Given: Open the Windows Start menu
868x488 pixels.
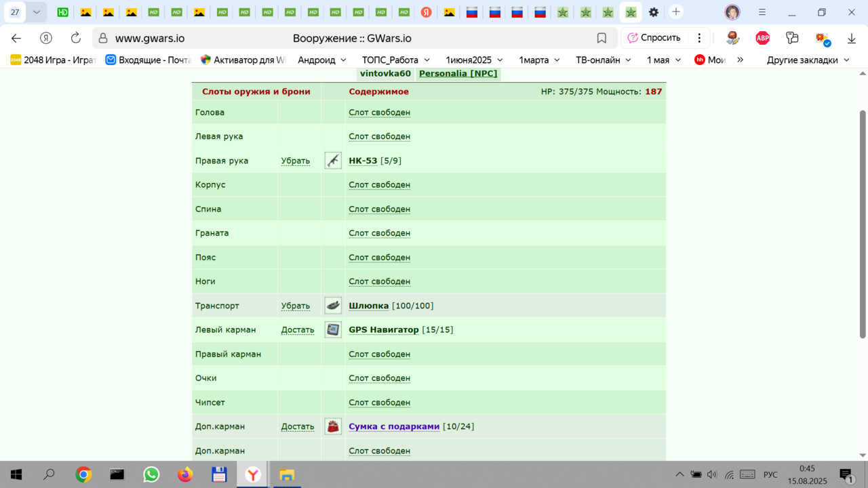Looking at the screenshot, I should coord(16,474).
